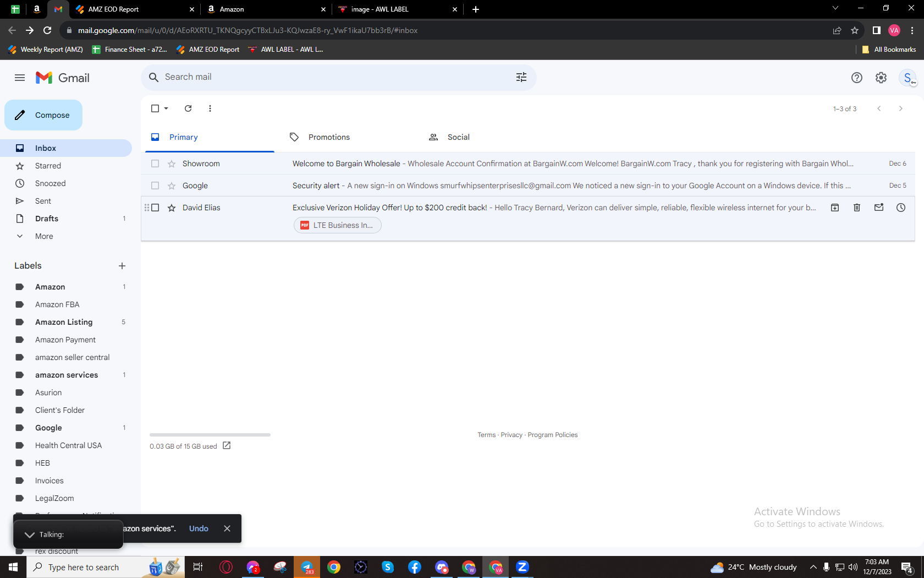The image size is (924, 578).
Task: Show hidden system tray icons
Action: (813, 567)
